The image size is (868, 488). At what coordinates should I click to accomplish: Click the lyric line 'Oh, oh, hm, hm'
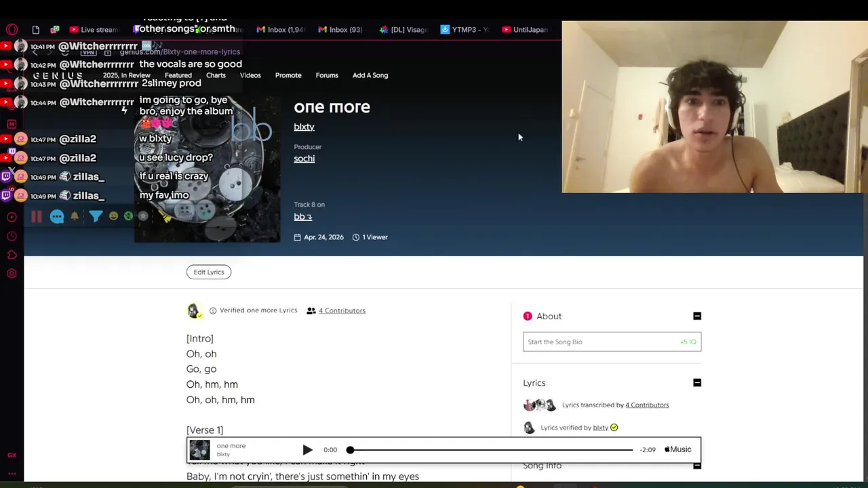220,399
